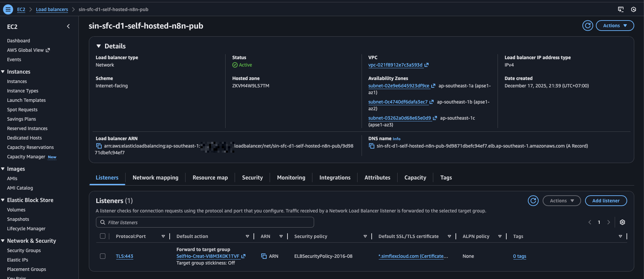
Task: Open the TLS:443 listener link
Action: [125, 256]
